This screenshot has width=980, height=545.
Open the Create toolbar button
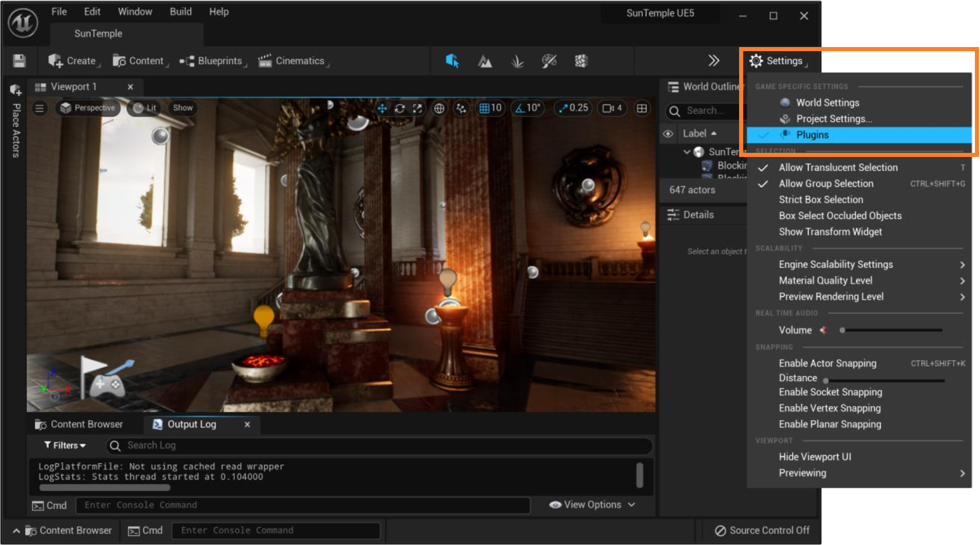pyautogui.click(x=73, y=61)
